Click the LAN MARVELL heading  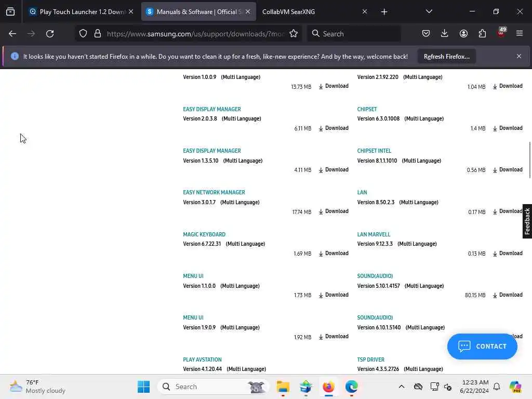374,234
